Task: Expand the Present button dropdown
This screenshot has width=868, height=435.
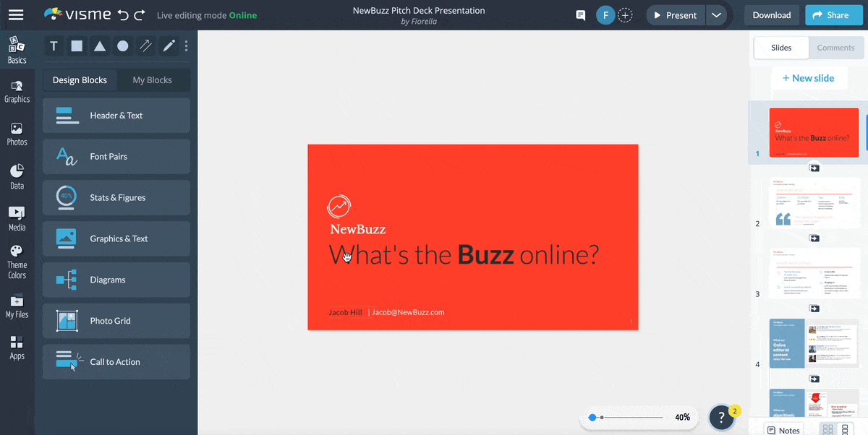Action: (x=717, y=14)
